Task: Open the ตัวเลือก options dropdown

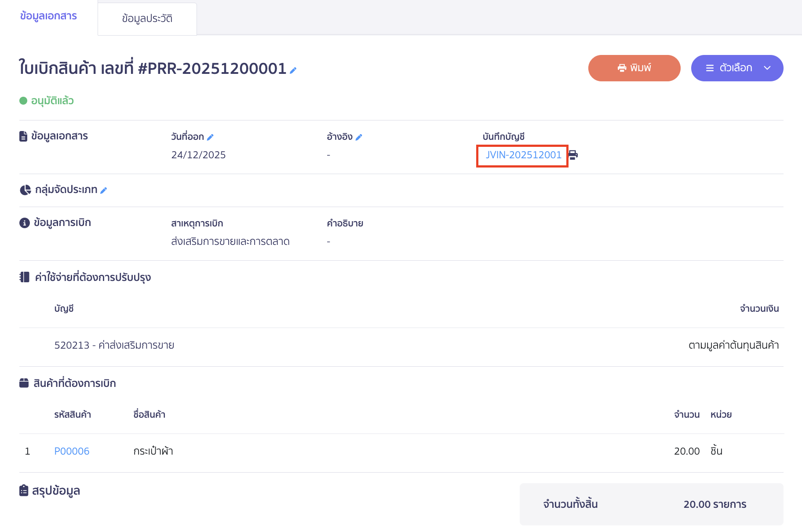Action: coord(737,68)
